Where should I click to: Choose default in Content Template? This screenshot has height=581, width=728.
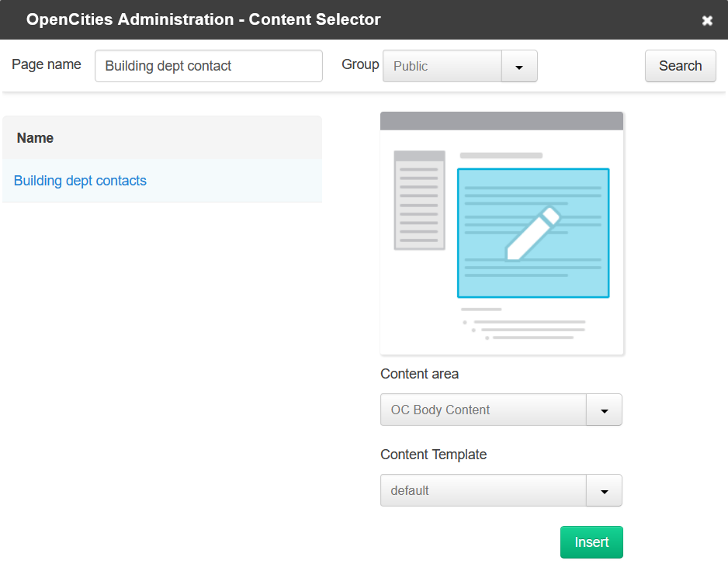483,490
